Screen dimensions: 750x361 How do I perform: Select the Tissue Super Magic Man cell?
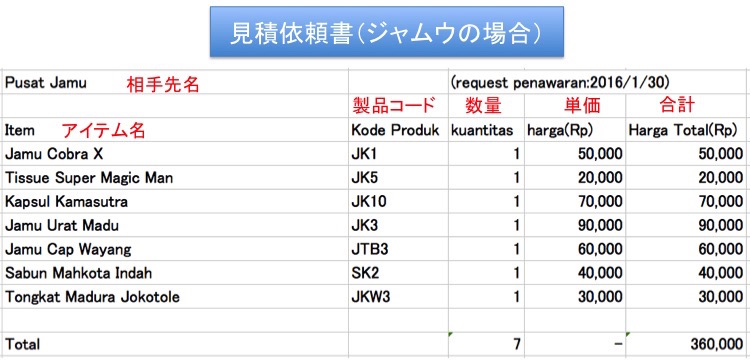175,178
